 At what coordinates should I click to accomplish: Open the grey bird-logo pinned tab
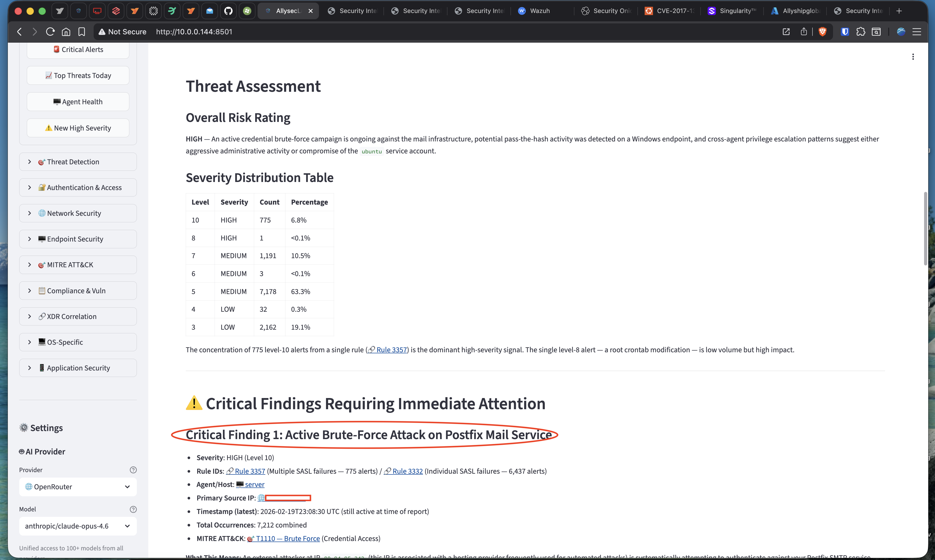coord(60,11)
